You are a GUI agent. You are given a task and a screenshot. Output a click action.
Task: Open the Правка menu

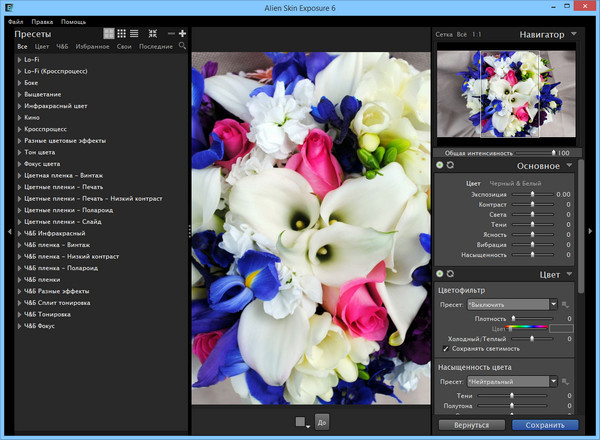coord(44,21)
